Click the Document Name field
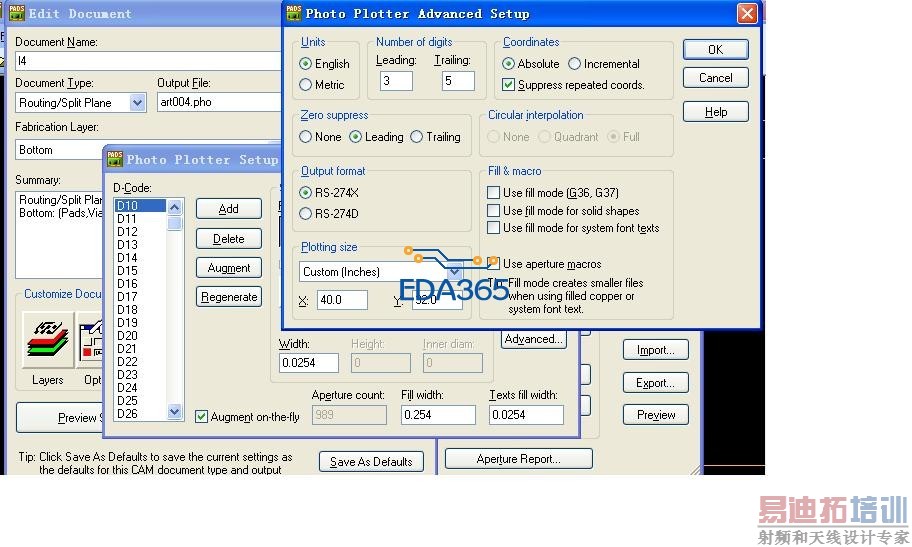This screenshot has height=547, width=912. coord(148,61)
